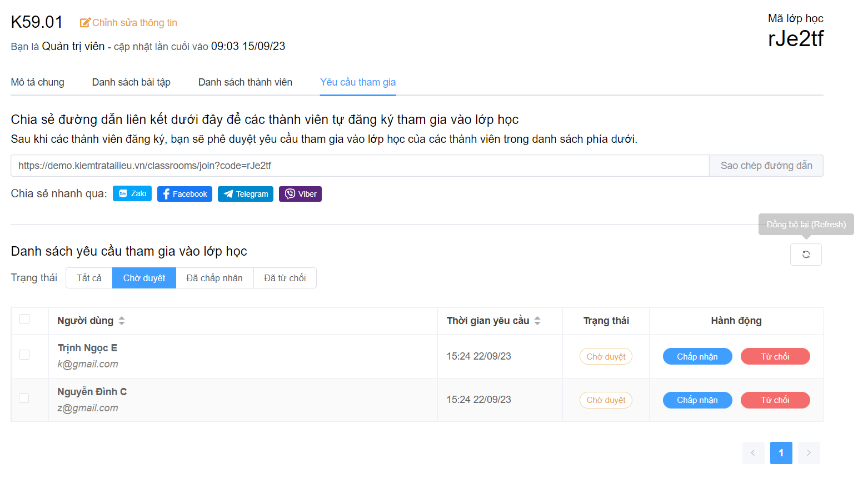Click Chờ duyệt tag for Trịnh Ngọc E

point(606,356)
